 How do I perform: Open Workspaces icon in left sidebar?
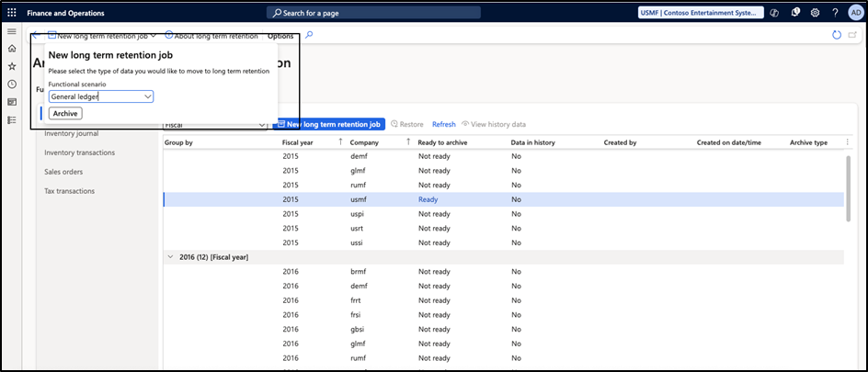[12, 102]
